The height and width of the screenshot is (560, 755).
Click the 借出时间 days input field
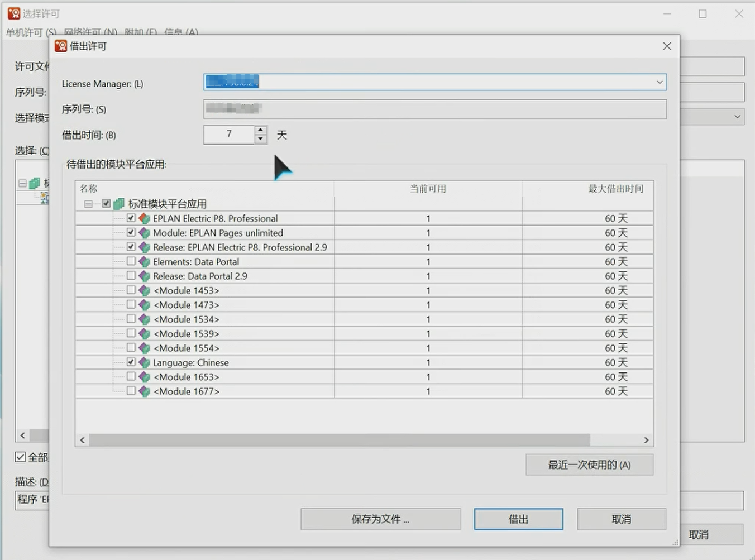pos(229,135)
